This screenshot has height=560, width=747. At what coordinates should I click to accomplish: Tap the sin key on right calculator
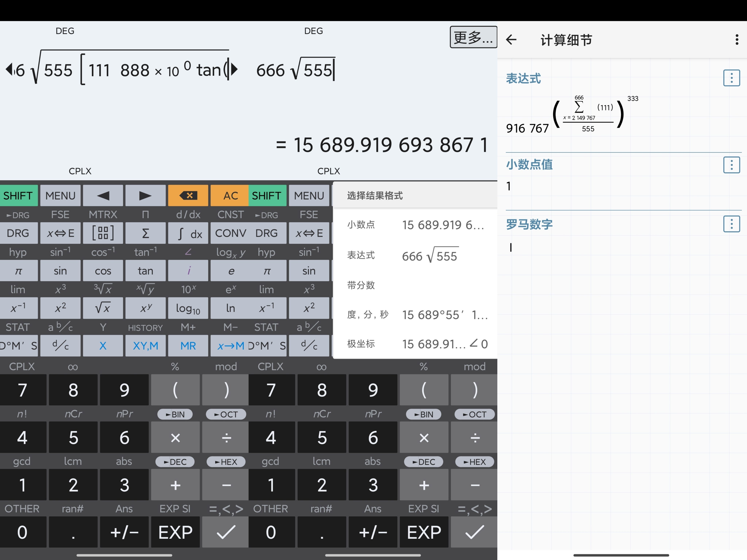tap(309, 270)
